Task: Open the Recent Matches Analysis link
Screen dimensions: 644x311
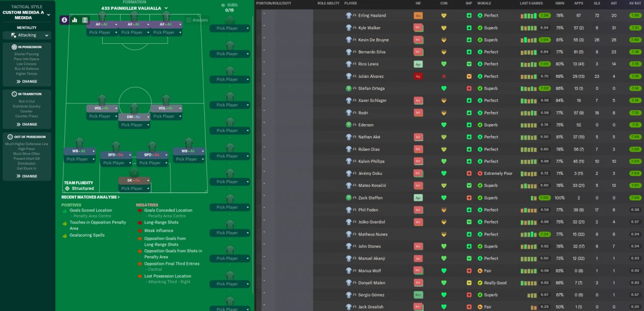Action: click(x=91, y=197)
